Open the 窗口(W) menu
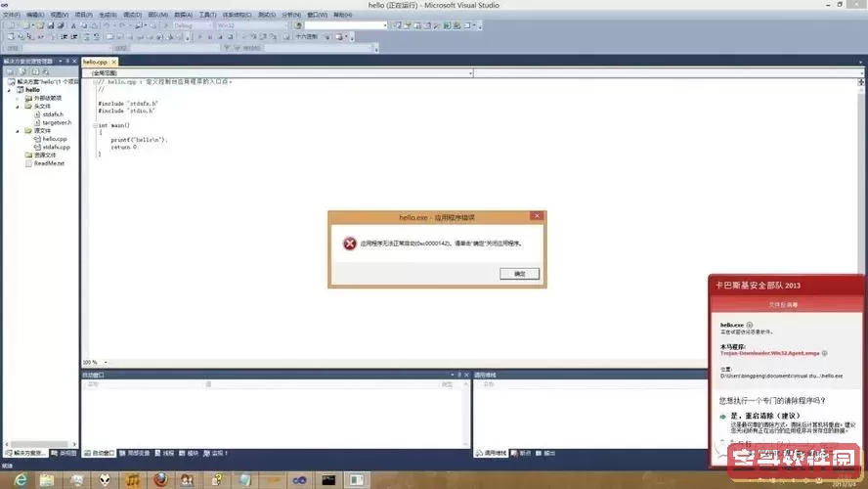Screen dimensions: 868x489 318,15
